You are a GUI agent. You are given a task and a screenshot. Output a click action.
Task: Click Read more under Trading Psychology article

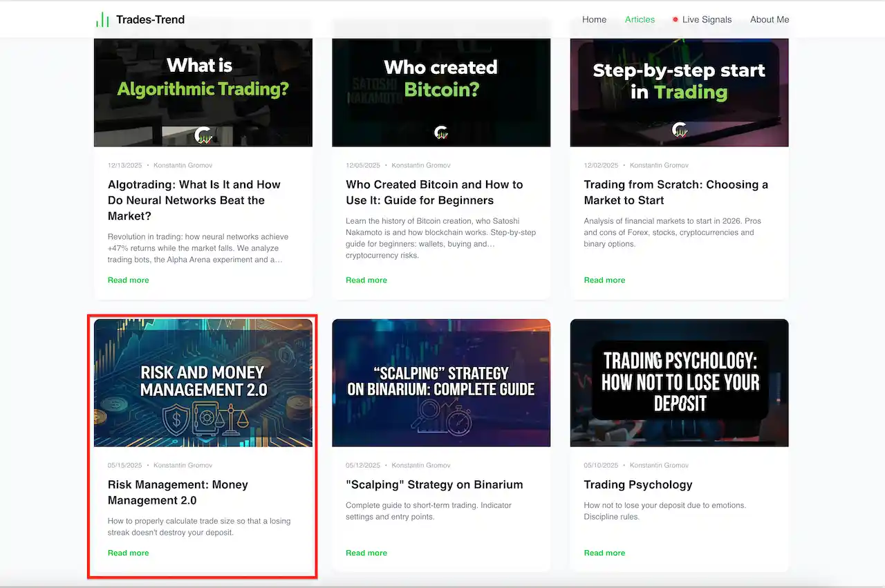[x=604, y=553]
